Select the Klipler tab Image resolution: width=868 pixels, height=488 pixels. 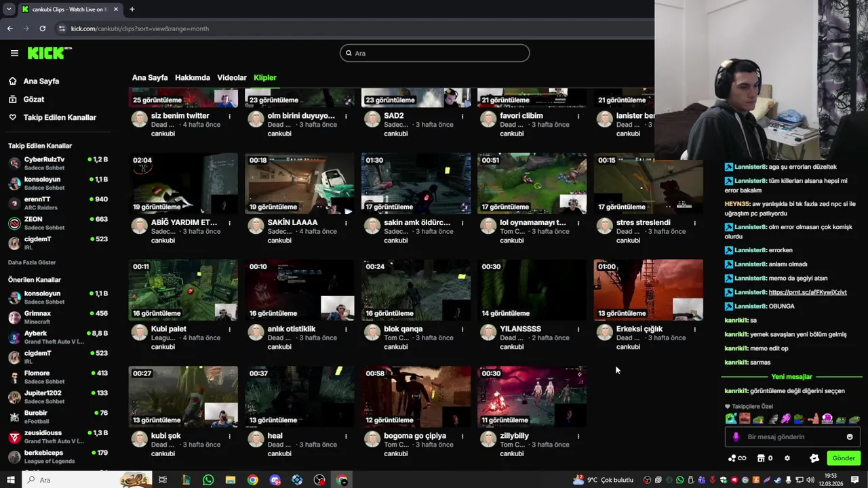pos(265,77)
